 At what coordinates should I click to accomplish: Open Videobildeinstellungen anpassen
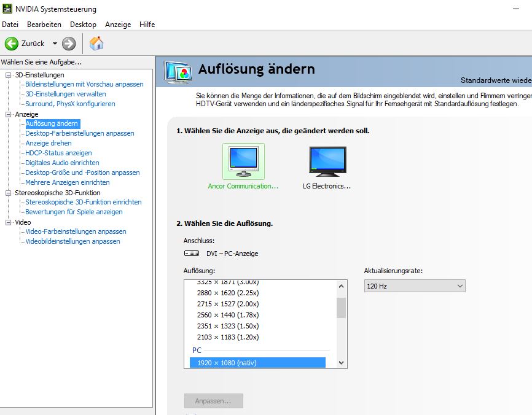(73, 241)
